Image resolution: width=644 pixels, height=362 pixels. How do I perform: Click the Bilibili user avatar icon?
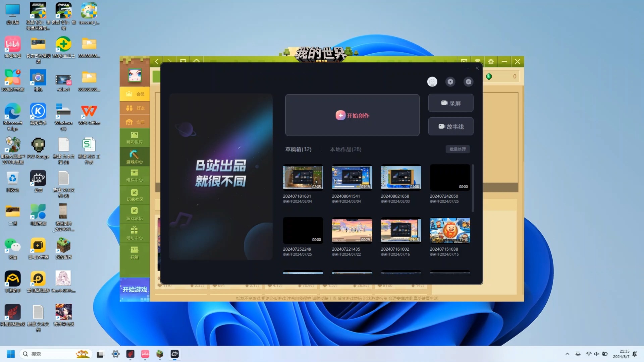(x=432, y=81)
